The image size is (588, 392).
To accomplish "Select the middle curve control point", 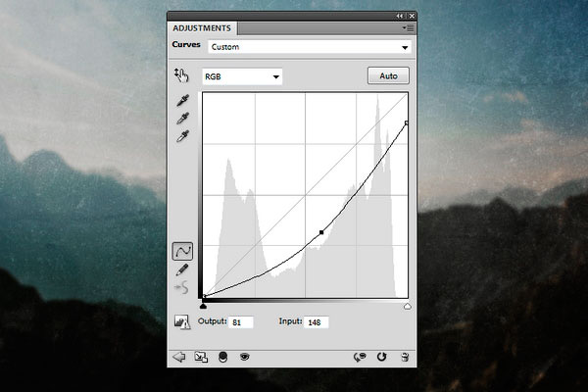I will click(x=321, y=232).
